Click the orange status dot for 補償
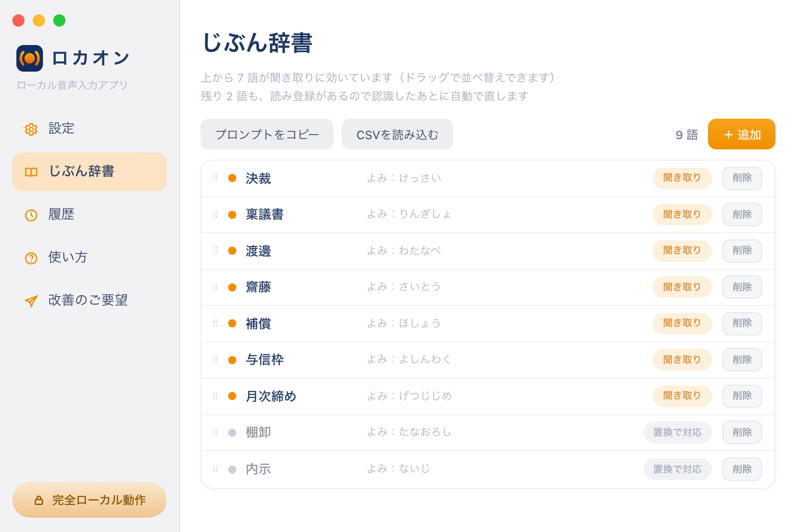This screenshot has width=798, height=532. (232, 323)
